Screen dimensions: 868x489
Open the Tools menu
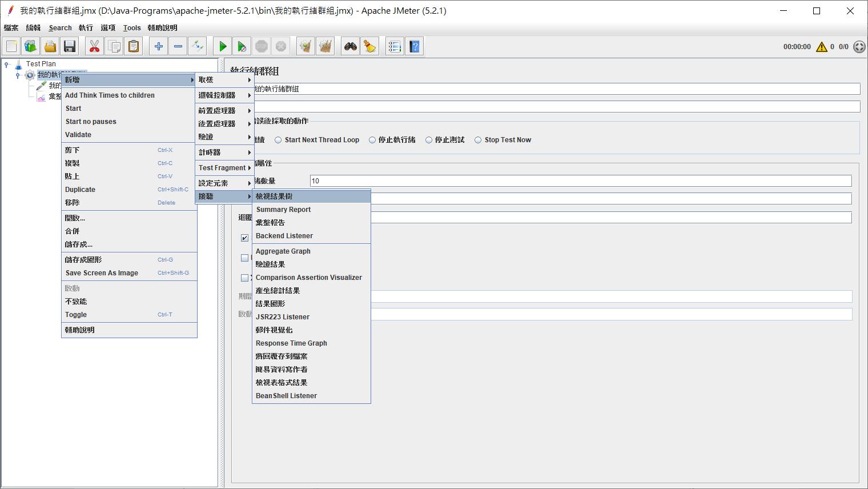[132, 27]
